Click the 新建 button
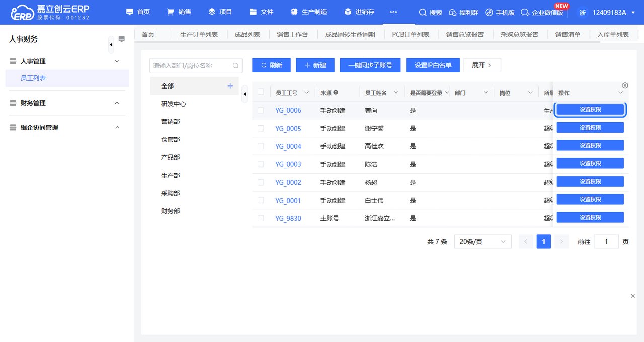This screenshot has height=342, width=644. [x=315, y=65]
